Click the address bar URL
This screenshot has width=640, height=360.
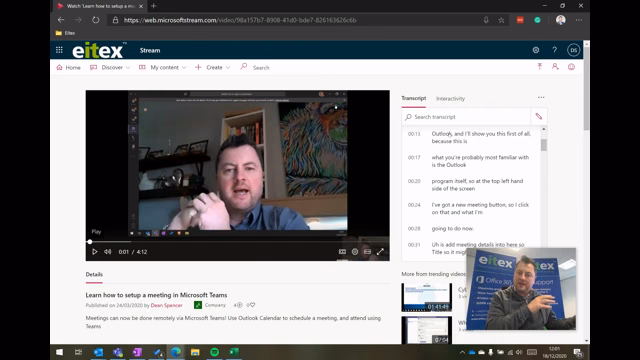pos(240,20)
